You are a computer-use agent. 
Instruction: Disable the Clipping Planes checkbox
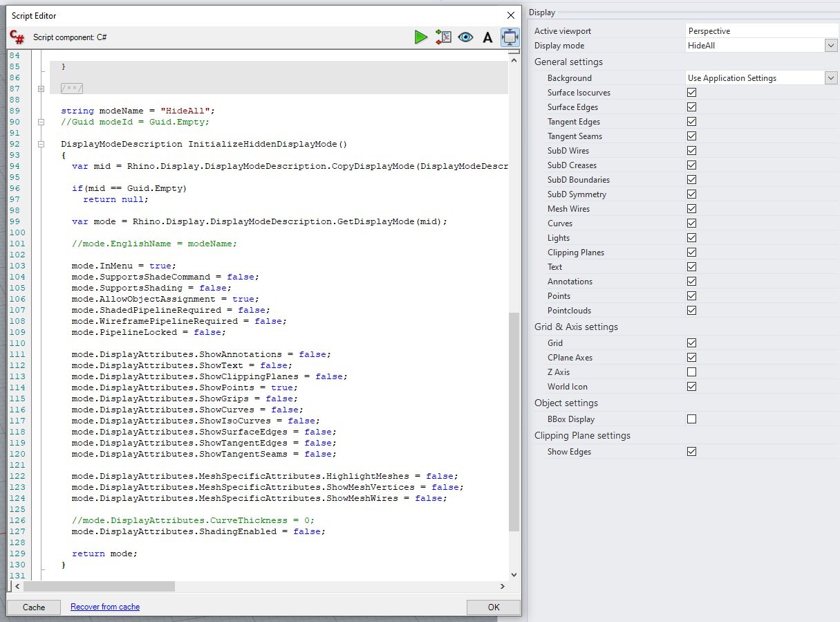(691, 253)
